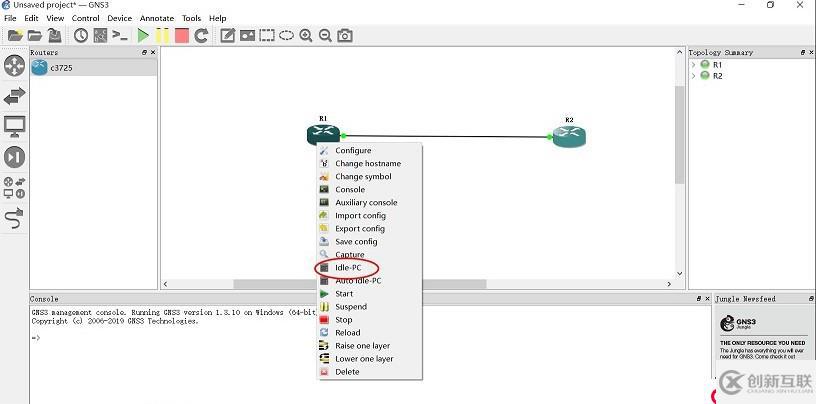Open the File menu
816x404 pixels.
pyautogui.click(x=10, y=18)
